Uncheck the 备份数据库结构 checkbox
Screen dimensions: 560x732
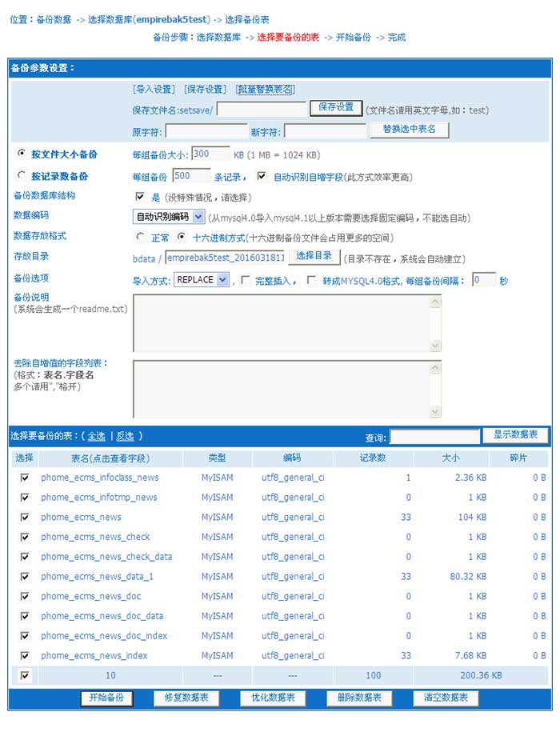[x=140, y=196]
